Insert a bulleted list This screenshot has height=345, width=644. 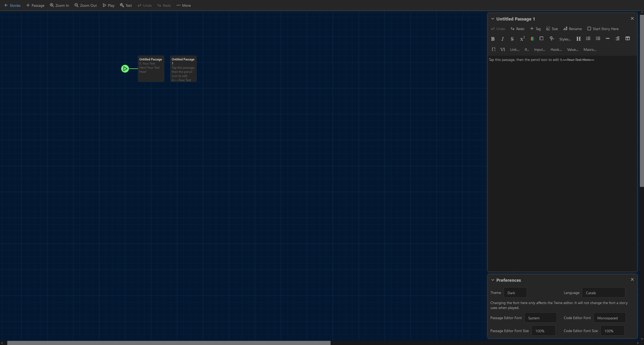(598, 39)
